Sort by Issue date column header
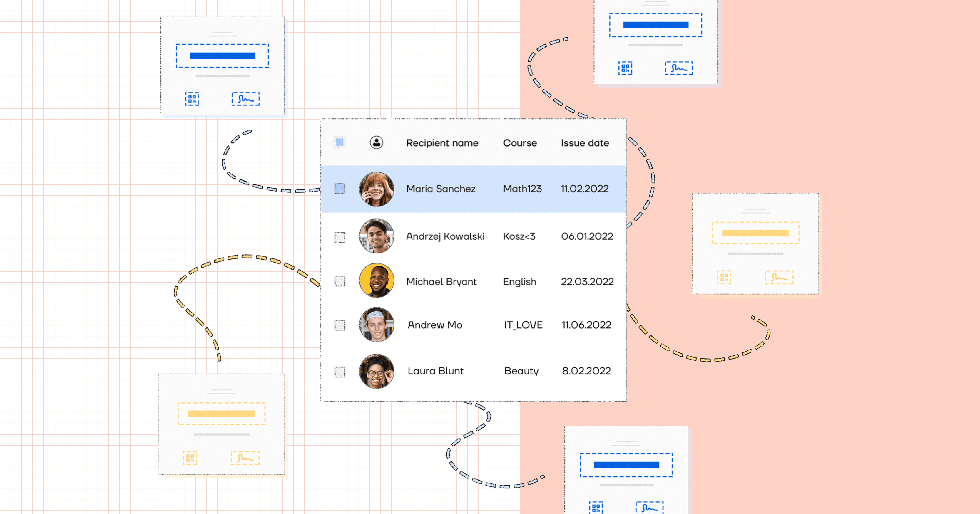 click(585, 143)
